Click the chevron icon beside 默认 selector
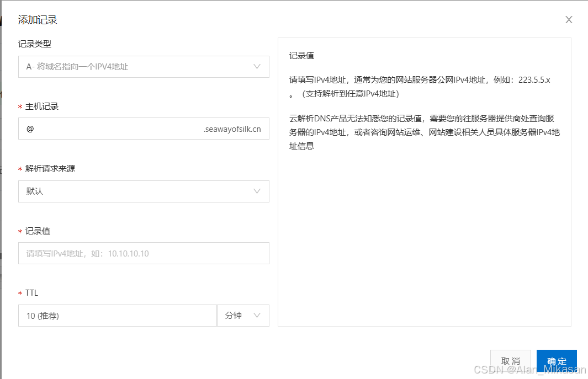This screenshot has height=379, width=588. (257, 191)
